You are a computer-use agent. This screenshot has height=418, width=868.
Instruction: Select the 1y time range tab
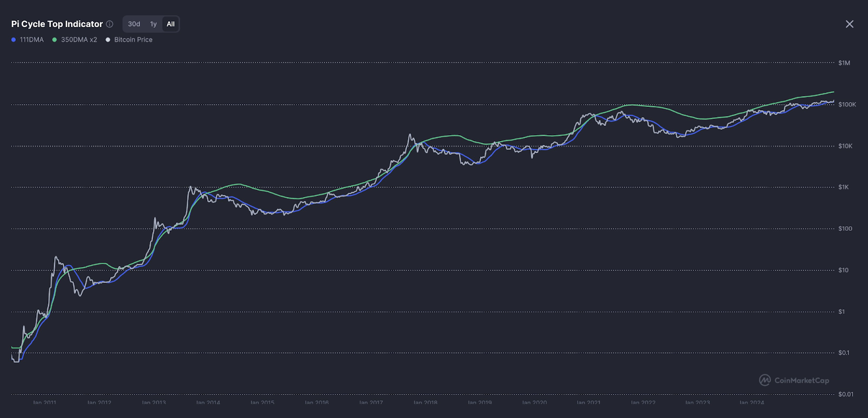click(154, 24)
